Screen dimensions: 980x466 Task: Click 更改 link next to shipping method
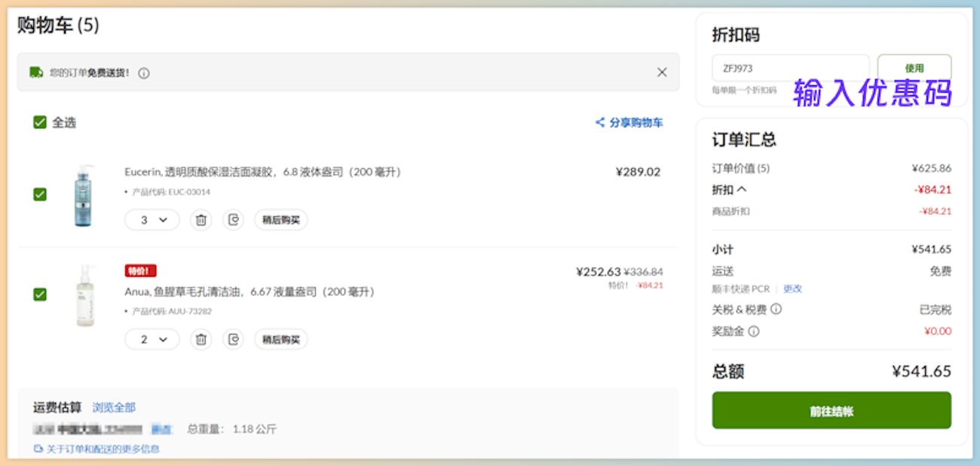click(x=792, y=289)
